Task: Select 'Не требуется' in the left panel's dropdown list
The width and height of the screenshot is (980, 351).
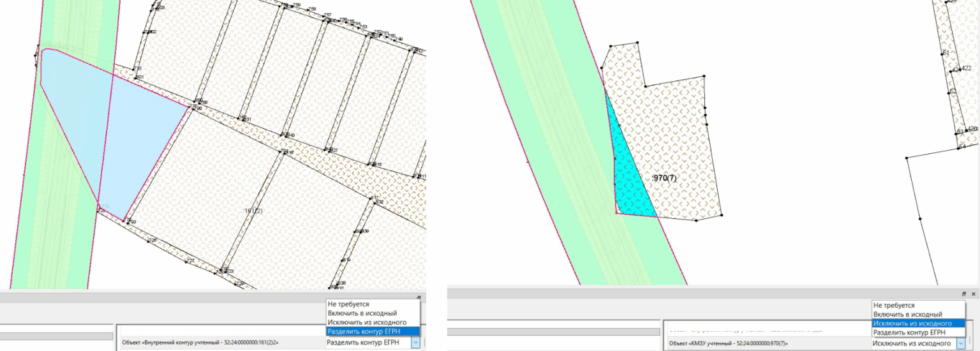Action: (x=373, y=305)
